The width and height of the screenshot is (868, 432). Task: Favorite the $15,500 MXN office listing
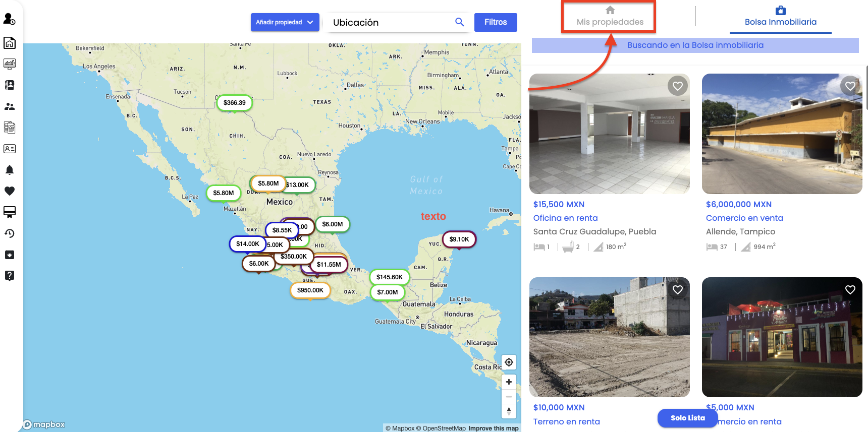(x=678, y=86)
